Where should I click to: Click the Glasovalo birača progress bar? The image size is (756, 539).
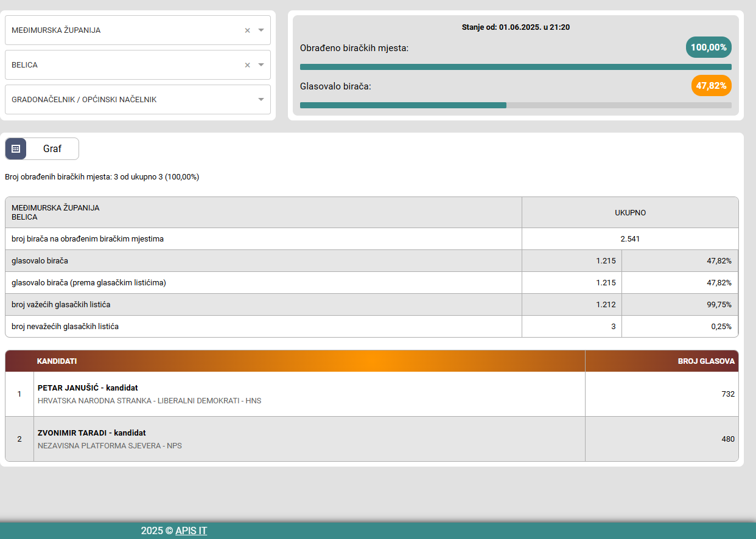tap(516, 105)
